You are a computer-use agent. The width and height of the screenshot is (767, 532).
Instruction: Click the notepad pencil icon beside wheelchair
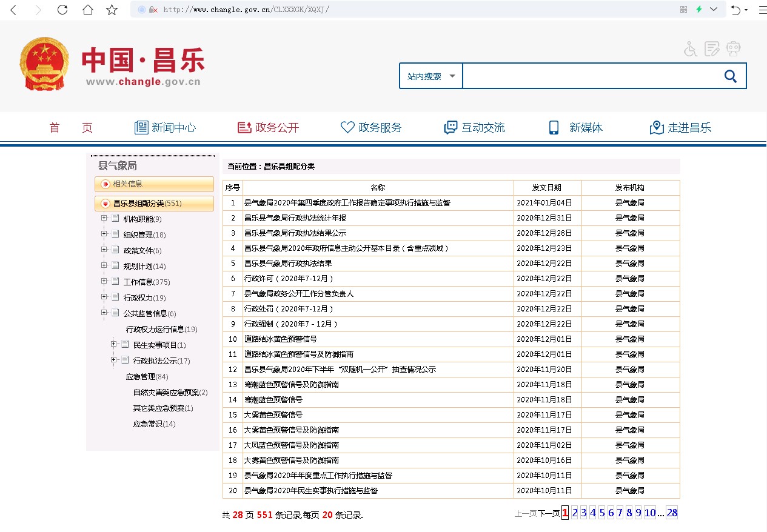click(712, 49)
